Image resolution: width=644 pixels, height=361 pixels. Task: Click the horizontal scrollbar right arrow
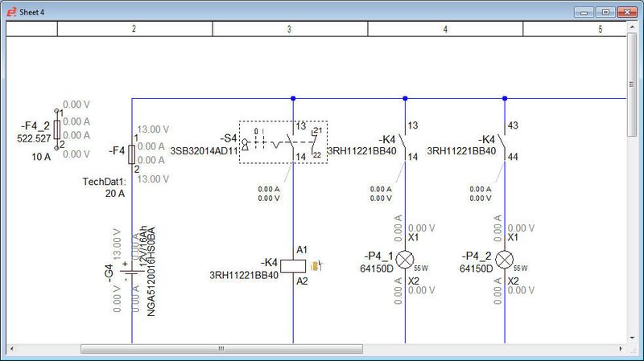click(620, 349)
